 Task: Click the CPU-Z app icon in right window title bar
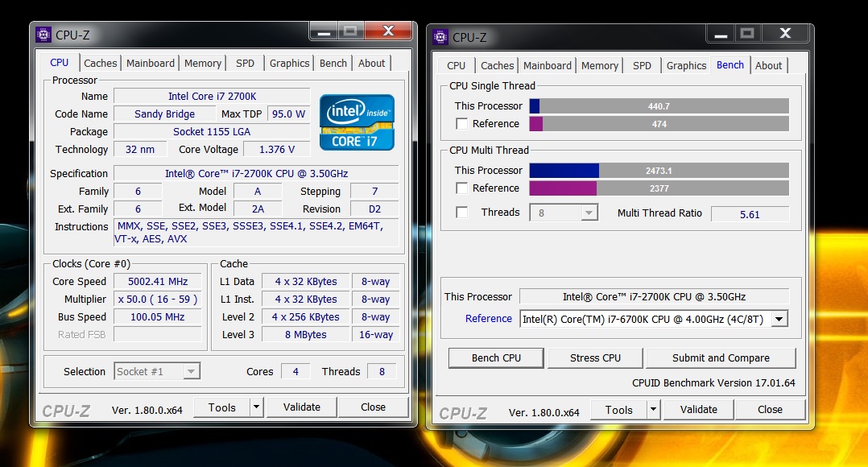440,37
